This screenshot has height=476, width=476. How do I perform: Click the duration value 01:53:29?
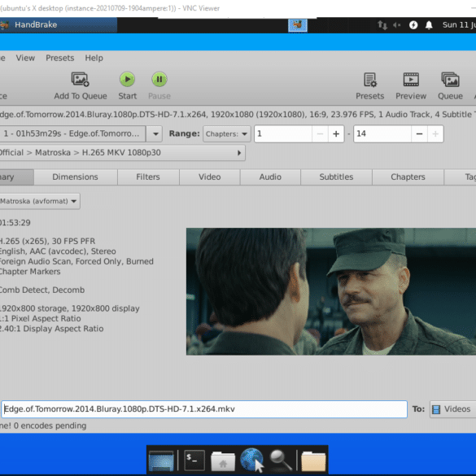(x=15, y=222)
